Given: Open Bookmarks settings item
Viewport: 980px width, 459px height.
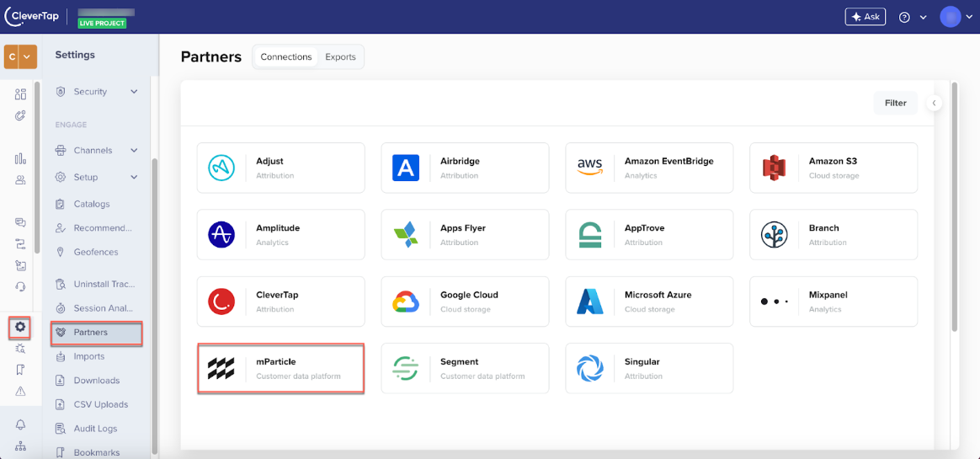Looking at the screenshot, I should pos(96,452).
